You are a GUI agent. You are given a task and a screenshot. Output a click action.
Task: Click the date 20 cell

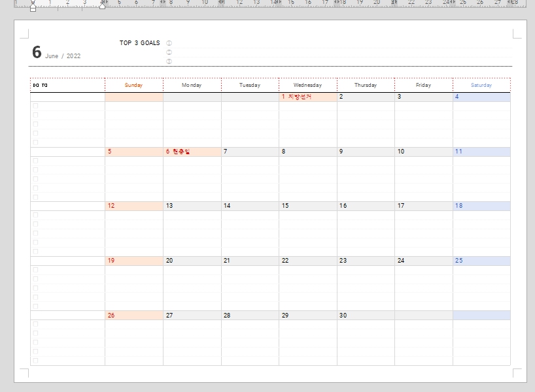tap(192, 261)
